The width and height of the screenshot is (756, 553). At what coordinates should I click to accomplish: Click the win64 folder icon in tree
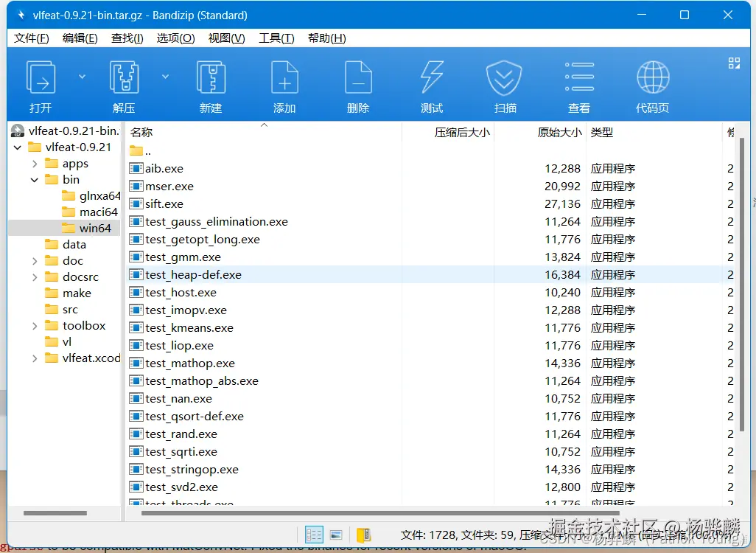coord(69,228)
